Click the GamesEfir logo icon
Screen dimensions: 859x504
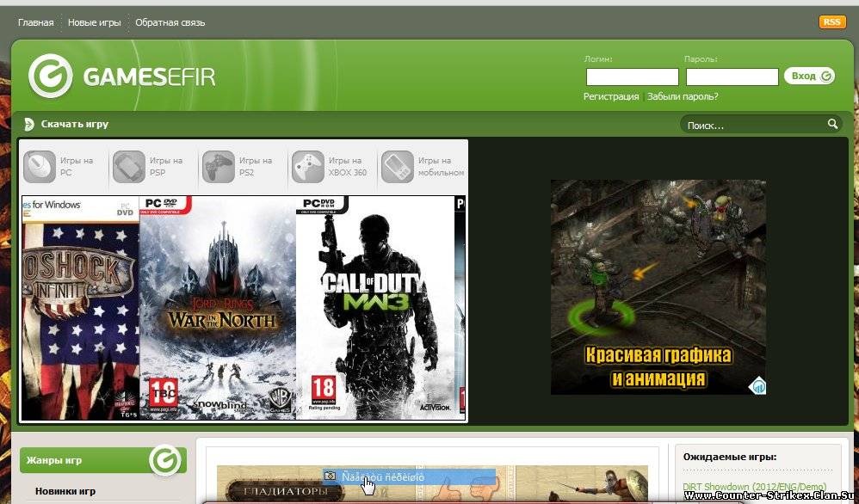point(50,76)
